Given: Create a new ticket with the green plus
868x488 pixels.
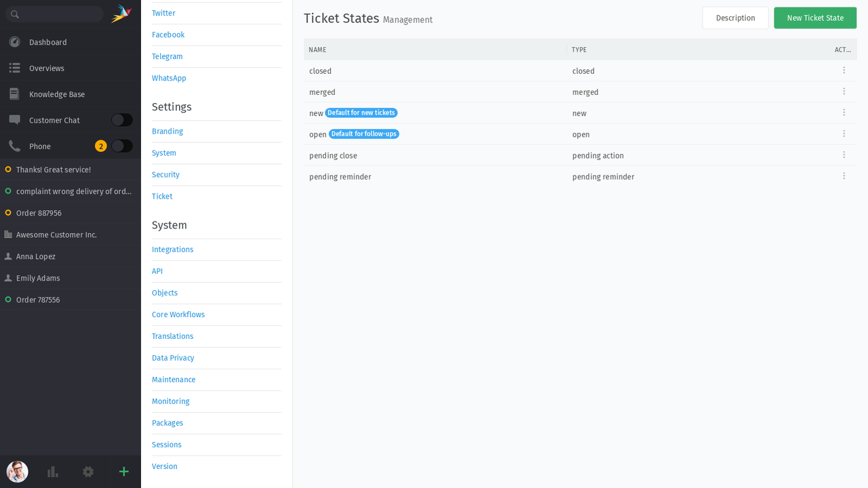Looking at the screenshot, I should click(123, 472).
